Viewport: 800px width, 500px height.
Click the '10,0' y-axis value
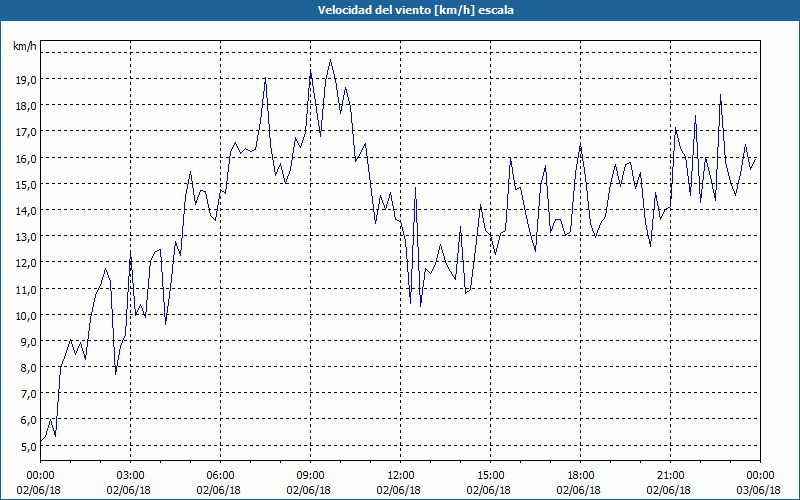[26, 315]
